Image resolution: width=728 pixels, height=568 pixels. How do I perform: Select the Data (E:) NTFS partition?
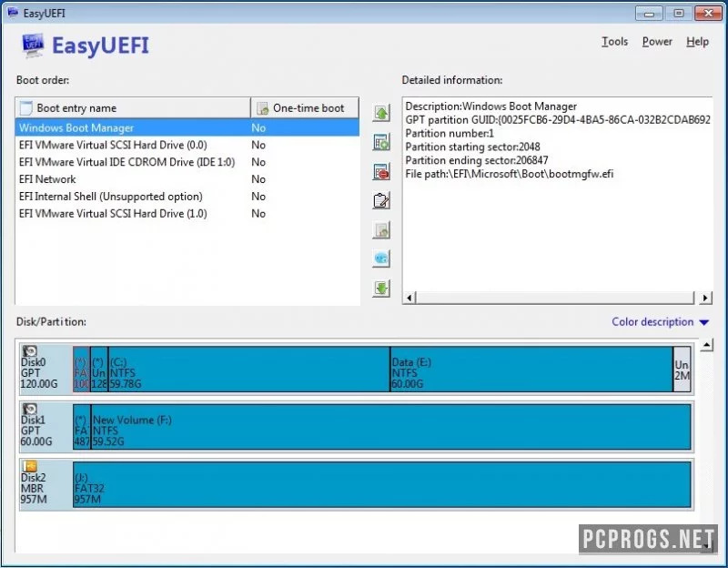tap(531, 370)
